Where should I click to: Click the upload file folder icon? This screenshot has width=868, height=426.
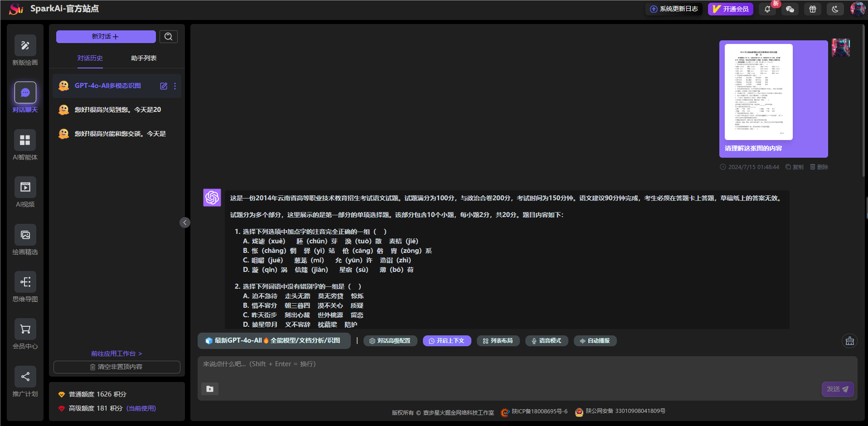coord(210,389)
